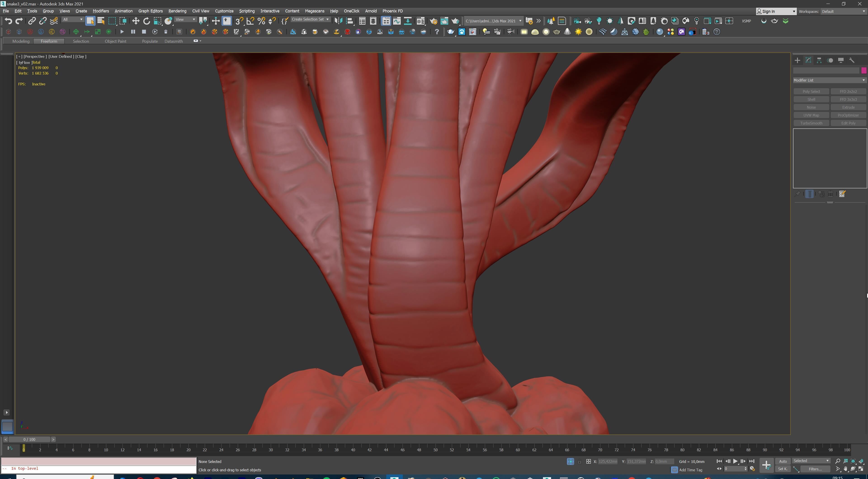Toggle the Selection Lock padlock

tap(579, 461)
